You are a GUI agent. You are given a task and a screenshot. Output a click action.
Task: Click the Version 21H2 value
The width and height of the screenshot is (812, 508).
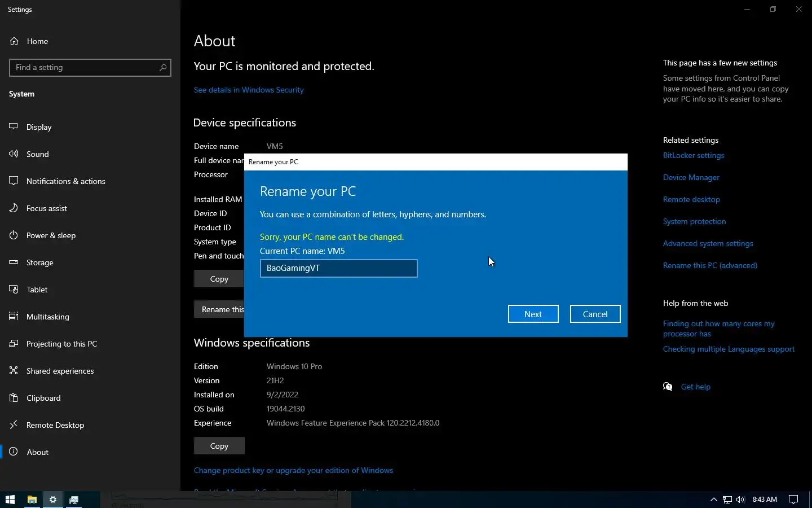pyautogui.click(x=275, y=380)
